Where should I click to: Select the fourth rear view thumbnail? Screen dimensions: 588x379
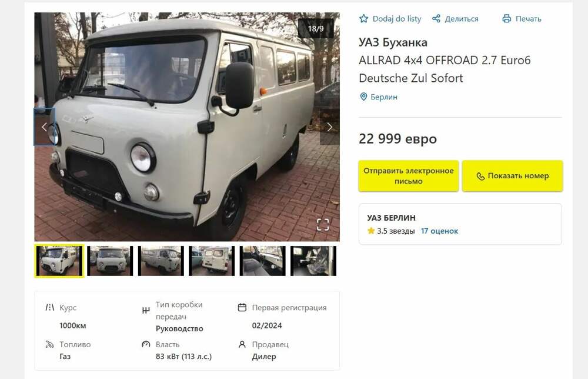pyautogui.click(x=212, y=261)
